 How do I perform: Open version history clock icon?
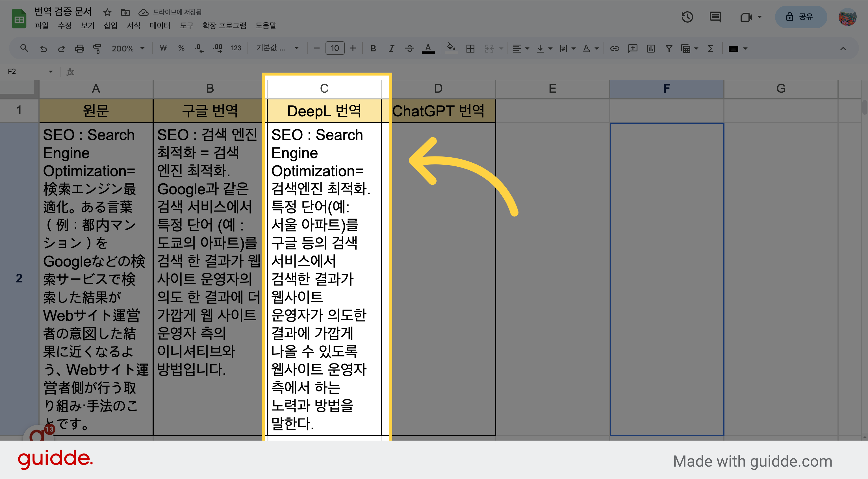(687, 17)
